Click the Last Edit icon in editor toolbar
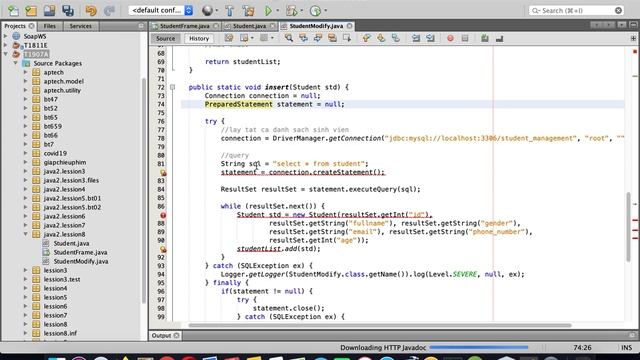The height and width of the screenshot is (360, 640). click(229, 38)
